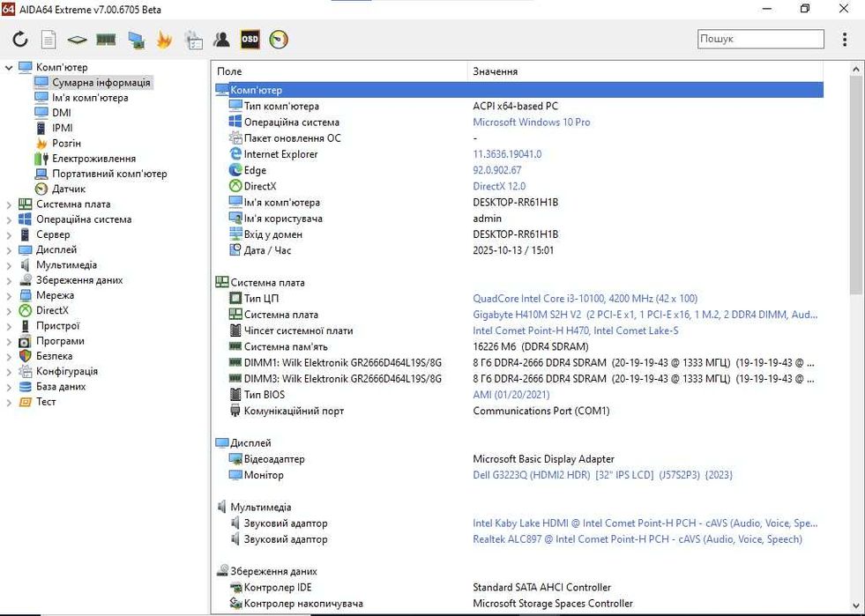This screenshot has height=616, width=865.
Task: Click the gauge icon beside Датчик
Action: [41, 189]
